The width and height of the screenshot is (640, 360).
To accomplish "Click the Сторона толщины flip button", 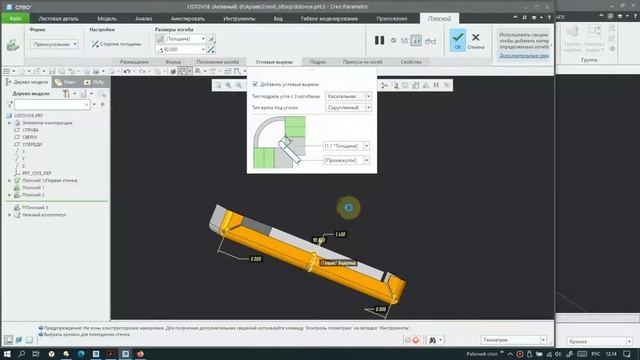I will 116,44.
